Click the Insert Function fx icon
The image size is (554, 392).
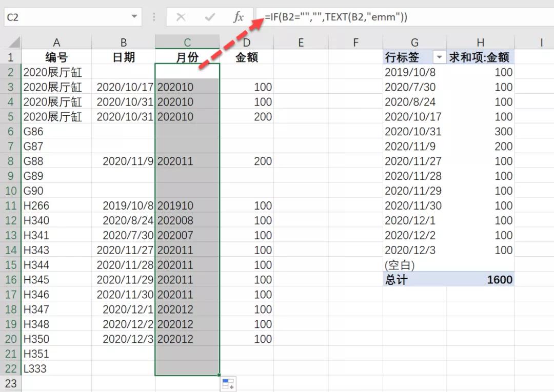coord(239,17)
